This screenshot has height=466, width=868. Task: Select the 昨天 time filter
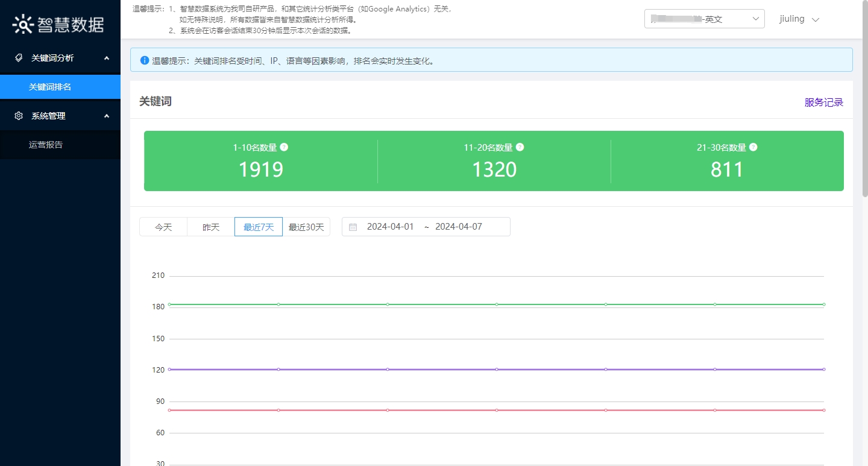[210, 227]
